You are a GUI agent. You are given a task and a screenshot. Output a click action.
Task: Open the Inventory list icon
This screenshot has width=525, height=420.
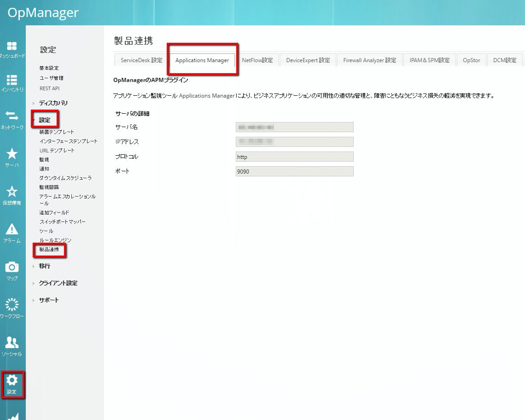(12, 80)
